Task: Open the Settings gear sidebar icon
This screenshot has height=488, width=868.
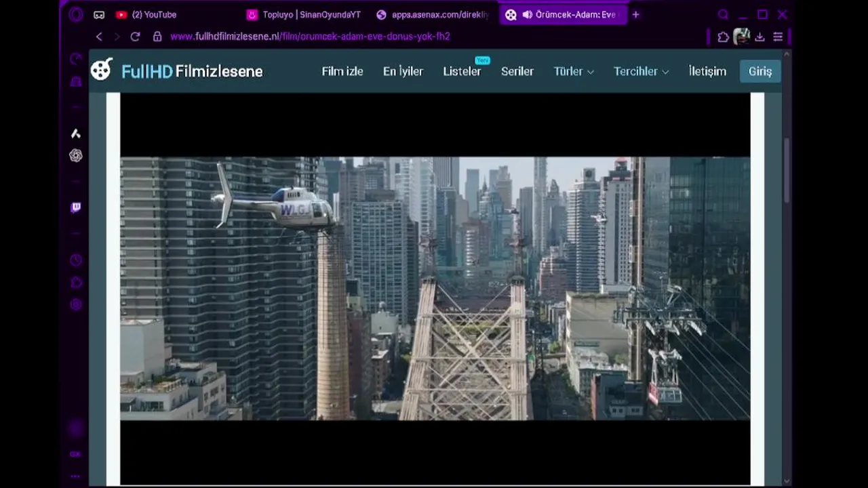Action: click(76, 304)
